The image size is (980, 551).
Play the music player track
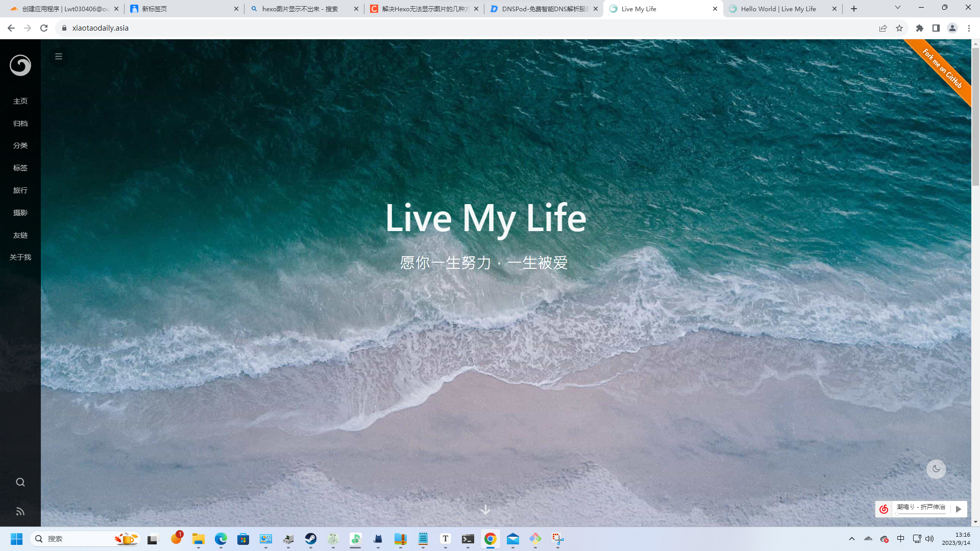click(x=959, y=509)
